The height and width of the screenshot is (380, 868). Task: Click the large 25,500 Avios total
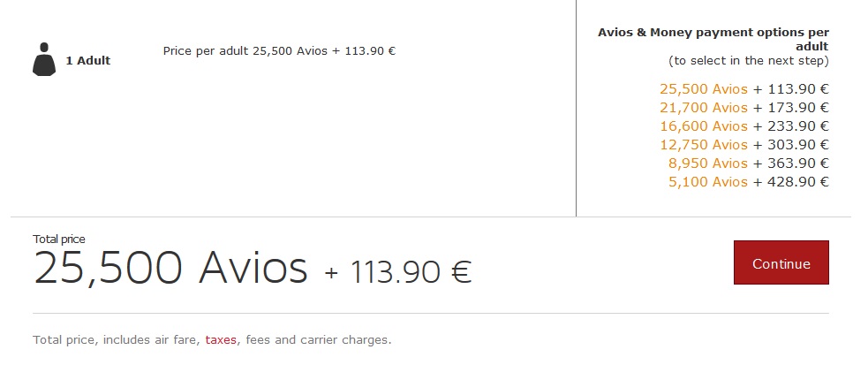pos(170,267)
